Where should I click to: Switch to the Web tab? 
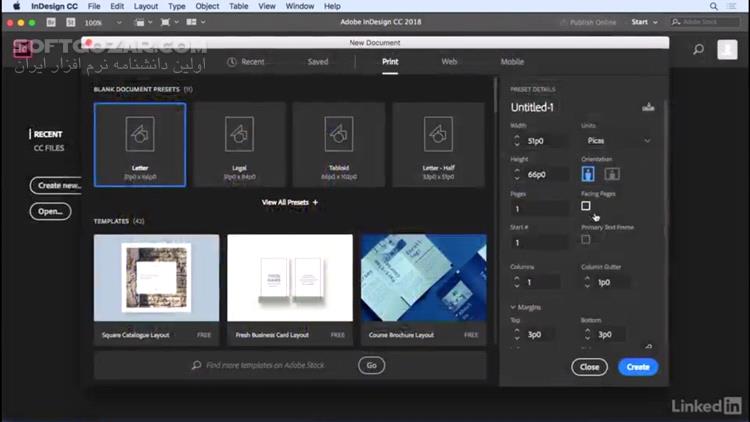pos(449,62)
